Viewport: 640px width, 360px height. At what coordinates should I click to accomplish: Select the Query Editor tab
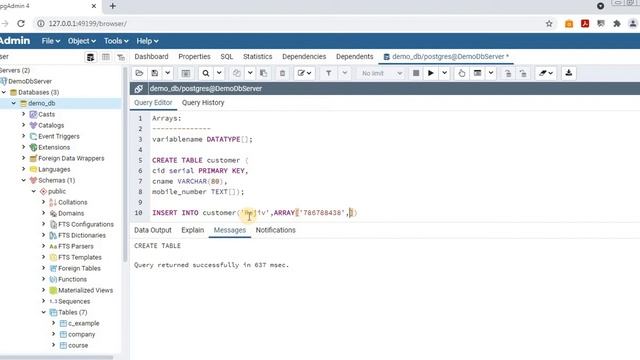point(153,102)
